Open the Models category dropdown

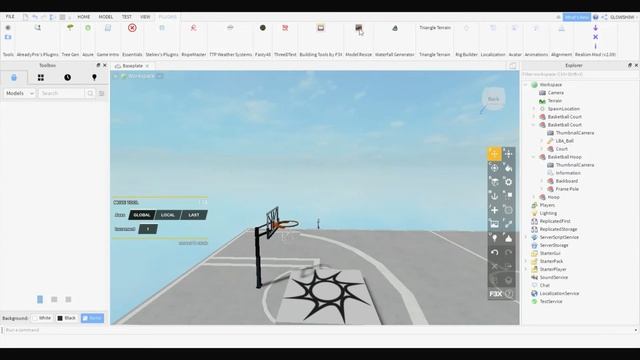click(x=19, y=93)
